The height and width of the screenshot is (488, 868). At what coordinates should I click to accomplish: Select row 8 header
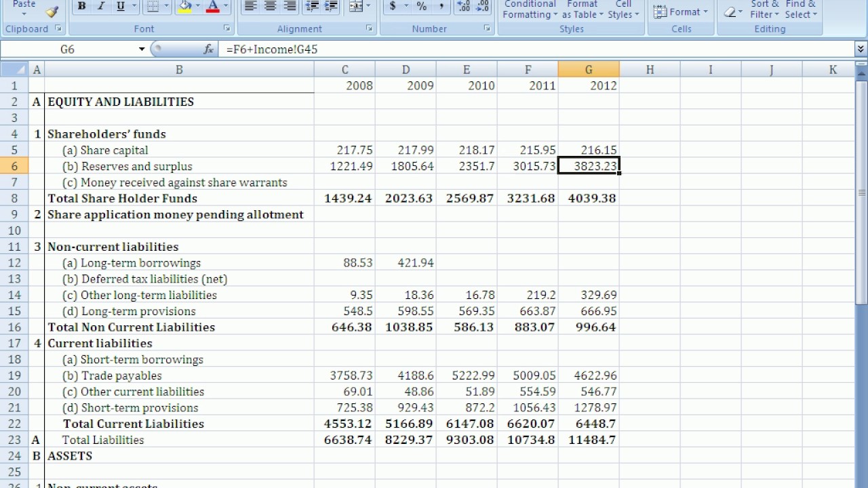click(14, 199)
